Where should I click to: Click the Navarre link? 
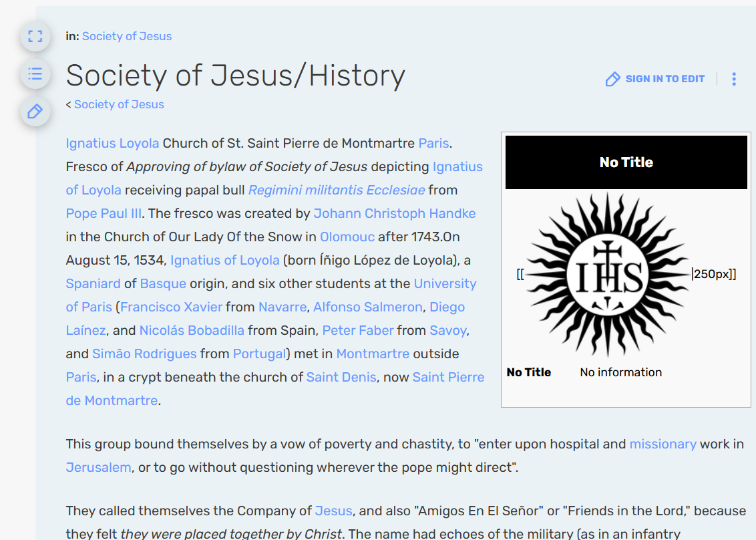pos(282,307)
